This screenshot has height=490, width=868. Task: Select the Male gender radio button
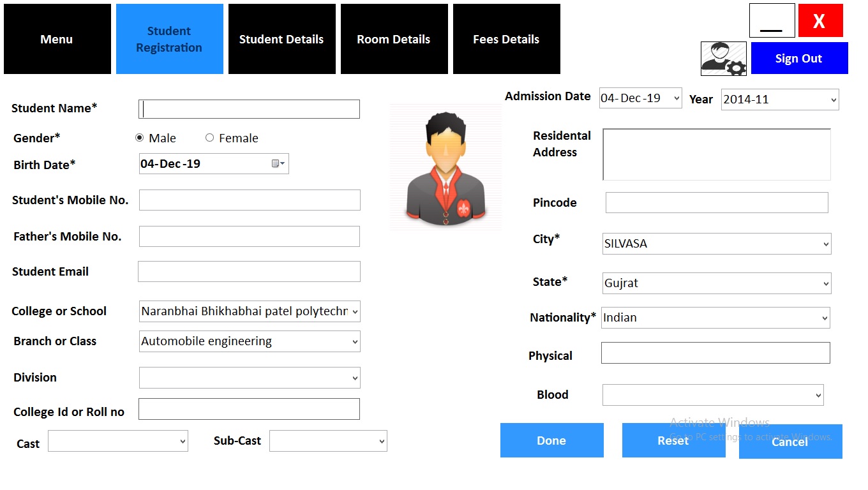tap(139, 138)
